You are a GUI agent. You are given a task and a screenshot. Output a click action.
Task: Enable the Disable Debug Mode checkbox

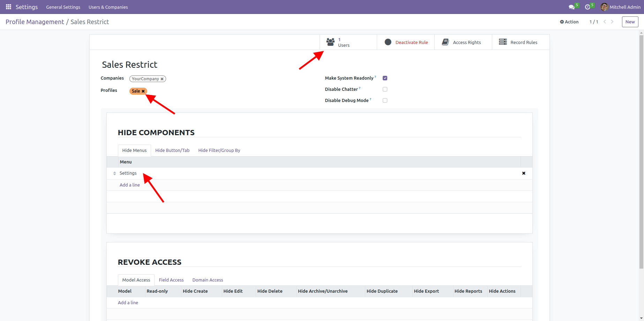point(385,101)
